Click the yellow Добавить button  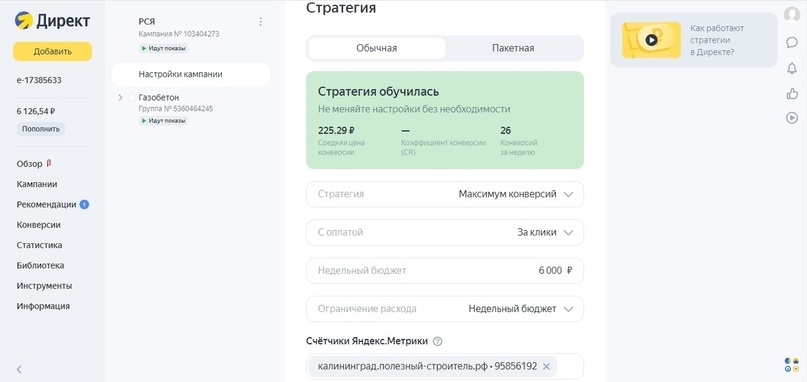coord(52,51)
